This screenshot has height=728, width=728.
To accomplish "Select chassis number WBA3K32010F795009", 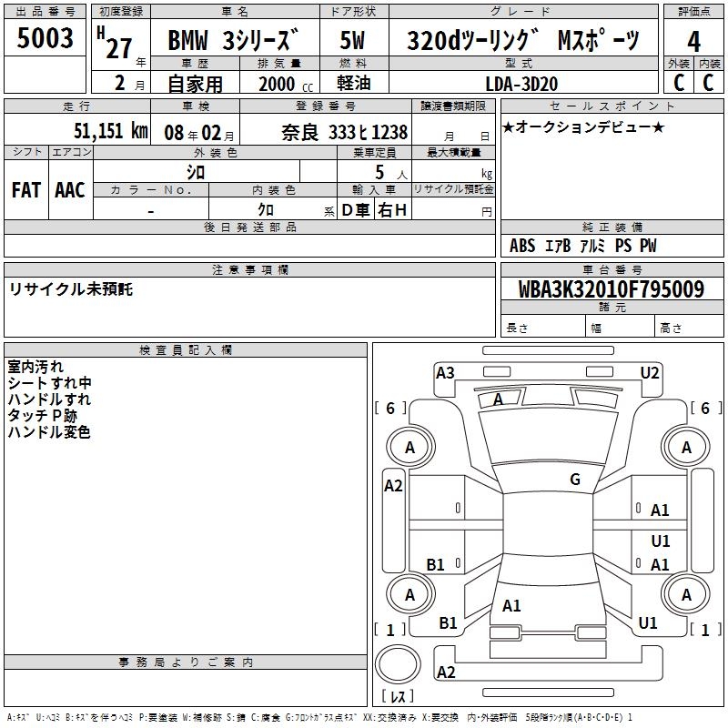I will [612, 289].
